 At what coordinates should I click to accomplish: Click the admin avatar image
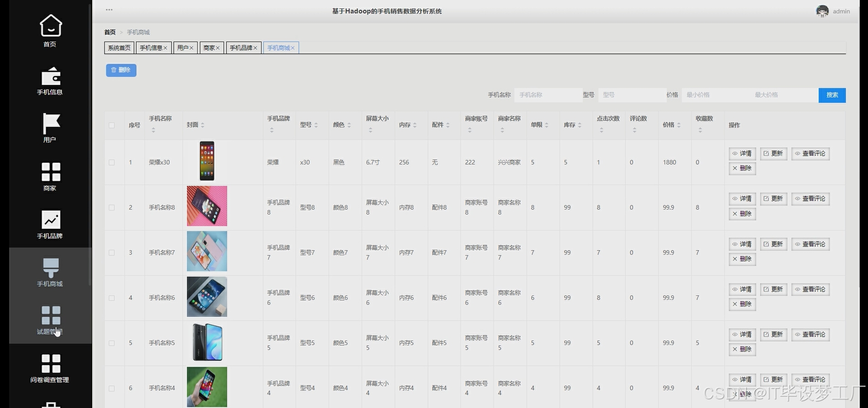click(822, 11)
